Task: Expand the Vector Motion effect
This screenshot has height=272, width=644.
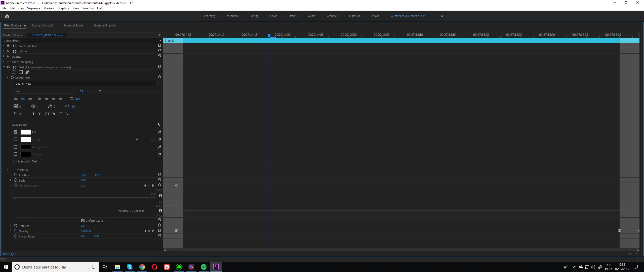Action: [x=4, y=46]
